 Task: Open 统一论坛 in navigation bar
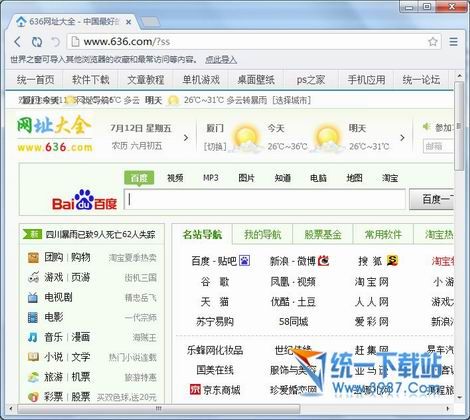(x=421, y=80)
